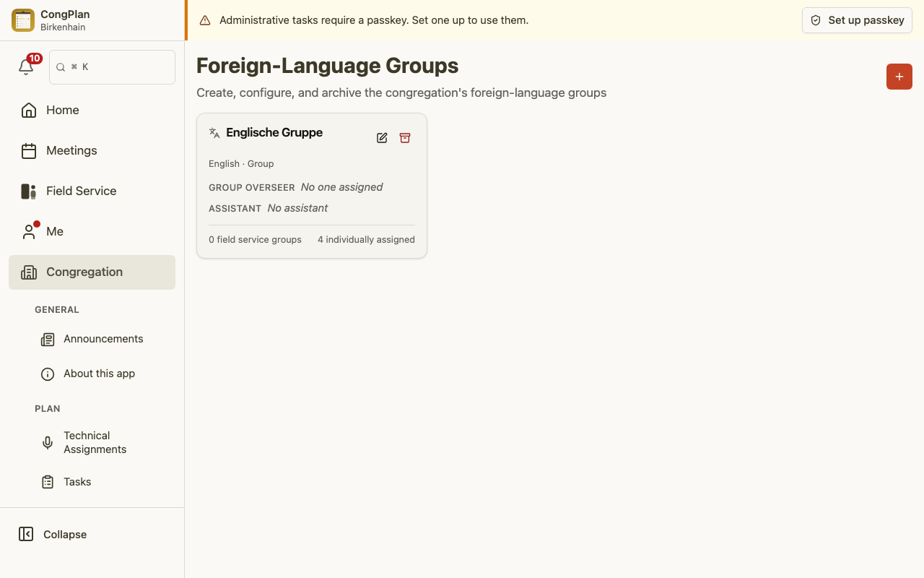Open the notifications bell icon

[26, 67]
